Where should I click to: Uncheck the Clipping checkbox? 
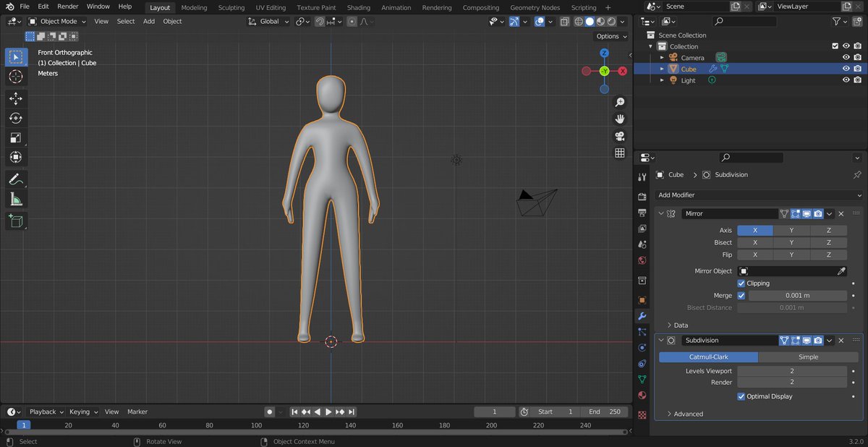741,284
